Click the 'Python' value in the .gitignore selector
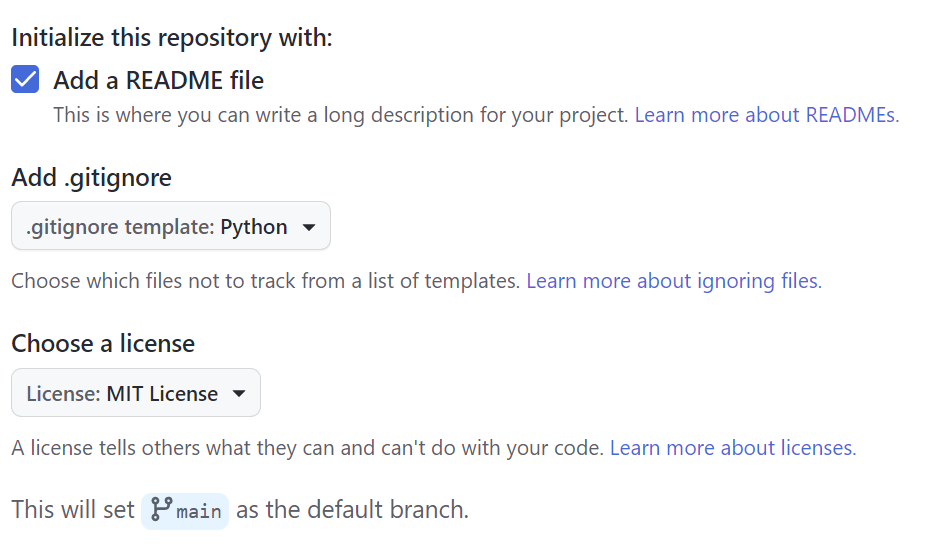Image resolution: width=929 pixels, height=544 pixels. (x=254, y=227)
